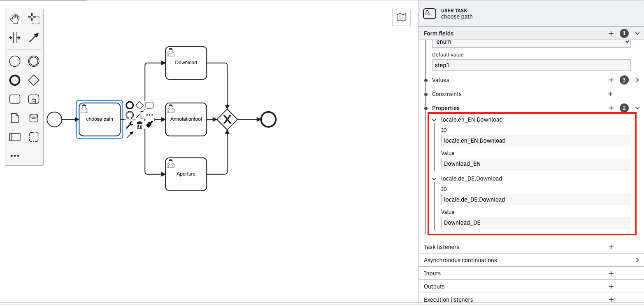Open the diagram minimap toggle
The image size is (644, 305).
point(401,17)
